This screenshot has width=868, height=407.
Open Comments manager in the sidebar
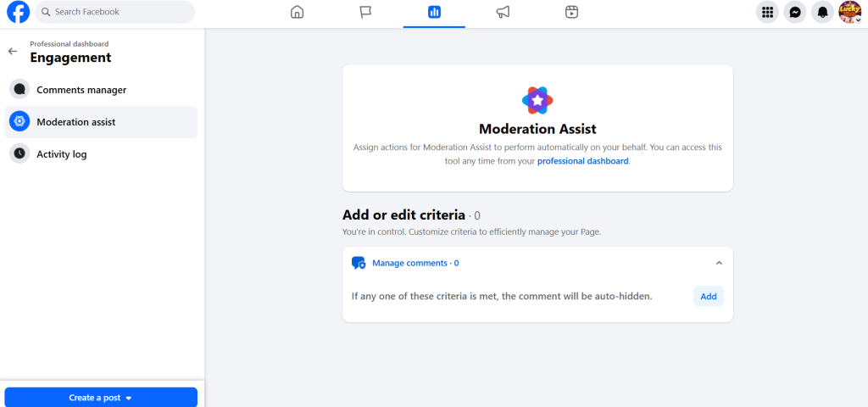click(81, 90)
